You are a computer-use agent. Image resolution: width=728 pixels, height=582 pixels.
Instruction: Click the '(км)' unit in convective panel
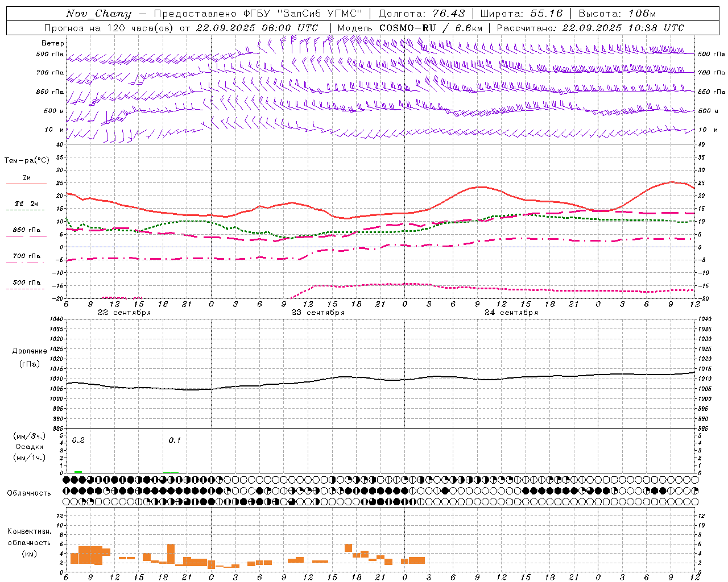coord(30,554)
